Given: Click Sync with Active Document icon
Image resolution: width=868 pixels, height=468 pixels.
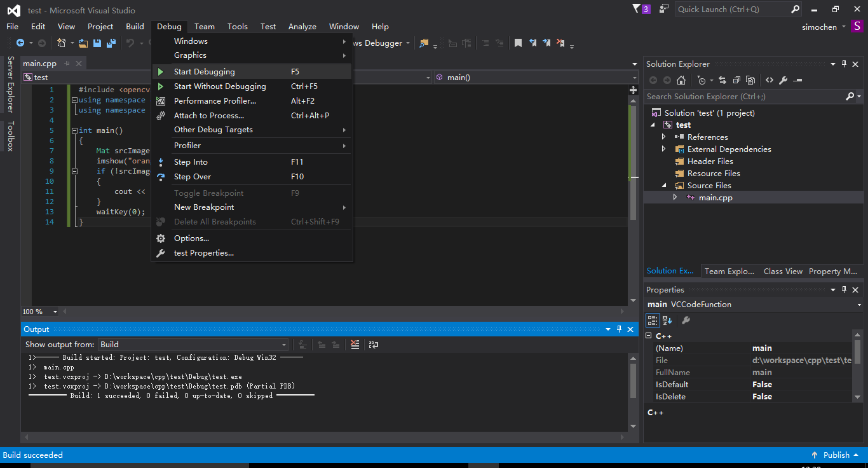Looking at the screenshot, I should pos(722,80).
